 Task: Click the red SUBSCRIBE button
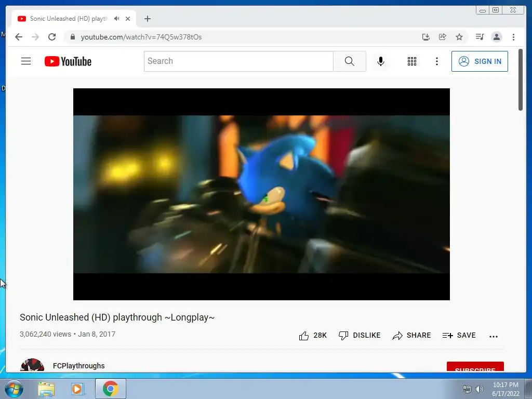[475, 366]
